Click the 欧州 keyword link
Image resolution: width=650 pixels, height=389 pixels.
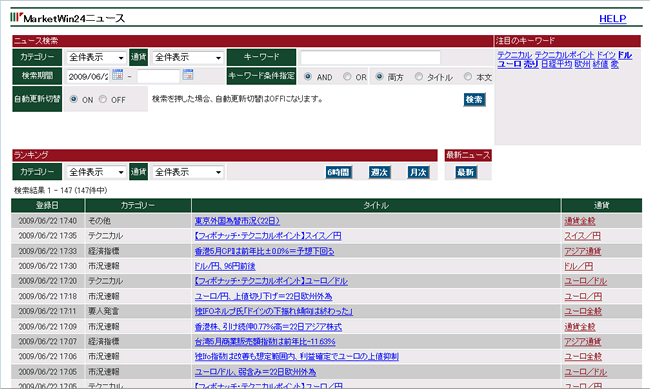click(582, 64)
